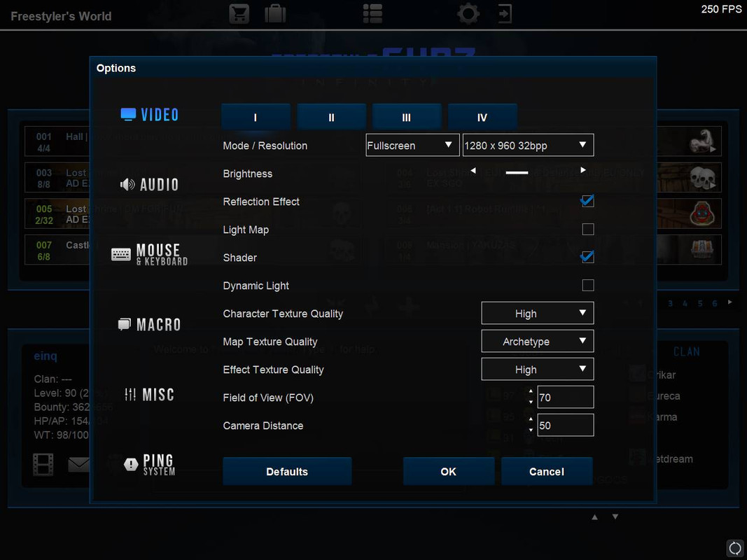Screen dimensions: 747x560
Task: Click the logout exit icon
Action: pos(505,14)
